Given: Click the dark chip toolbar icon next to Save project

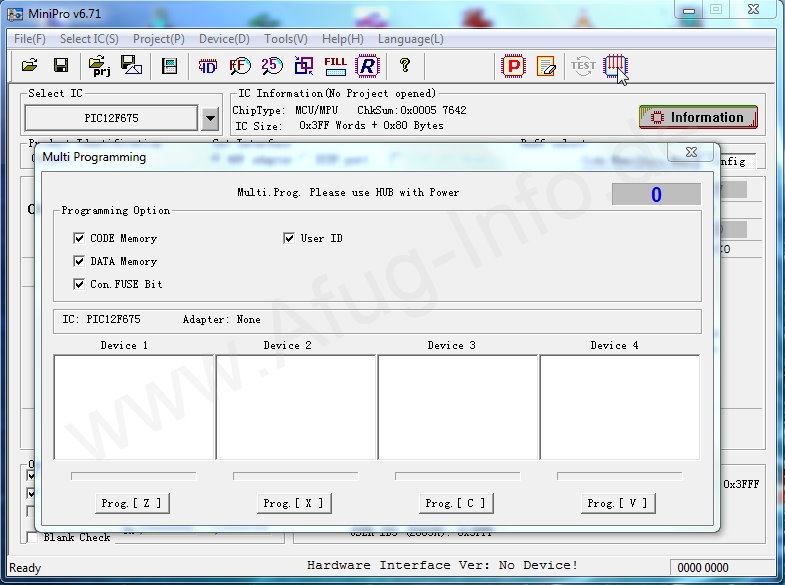Looking at the screenshot, I should [x=169, y=66].
